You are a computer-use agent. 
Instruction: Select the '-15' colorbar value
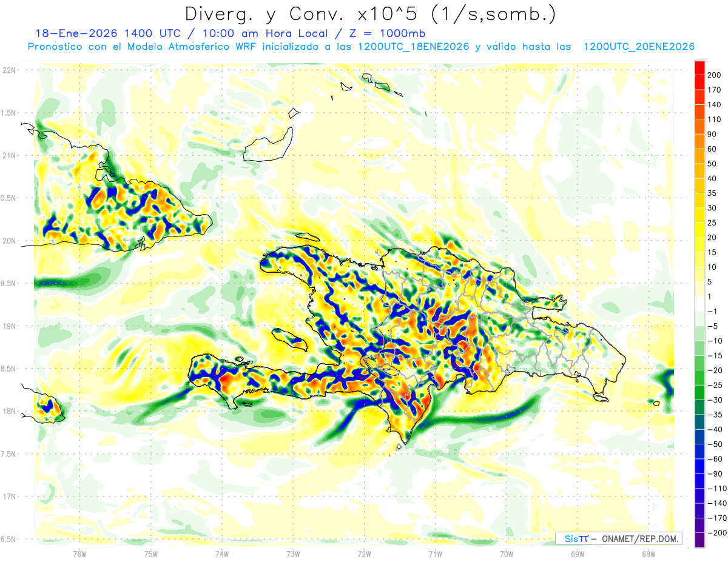pyautogui.click(x=716, y=356)
